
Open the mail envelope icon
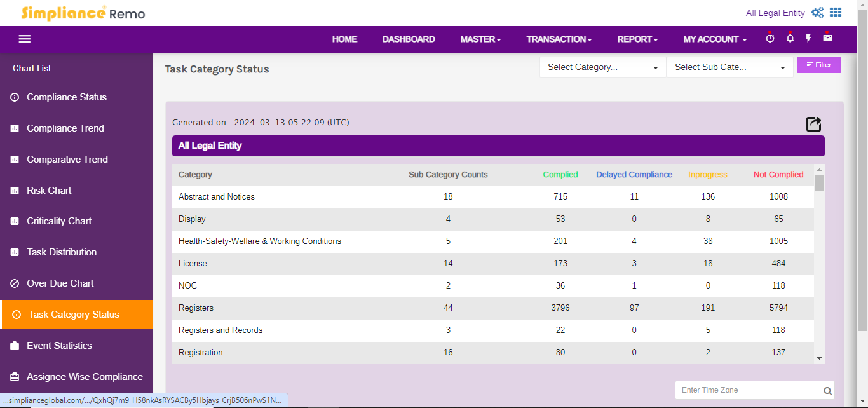(827, 38)
